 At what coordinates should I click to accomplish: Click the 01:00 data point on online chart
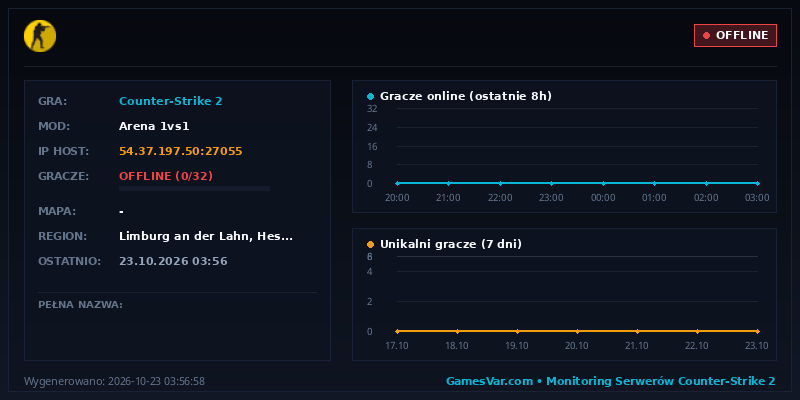[x=655, y=183]
